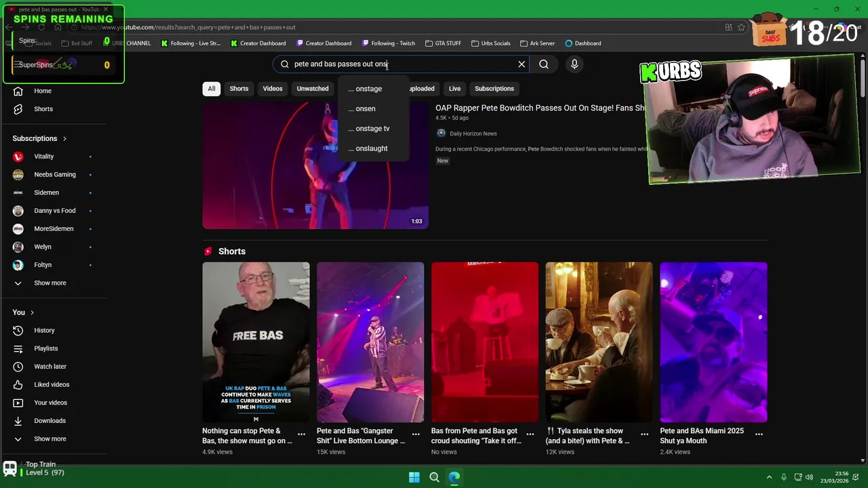Open Gangster Shit Live Bottom Lounge short
The width and height of the screenshot is (868, 488).
pyautogui.click(x=370, y=342)
